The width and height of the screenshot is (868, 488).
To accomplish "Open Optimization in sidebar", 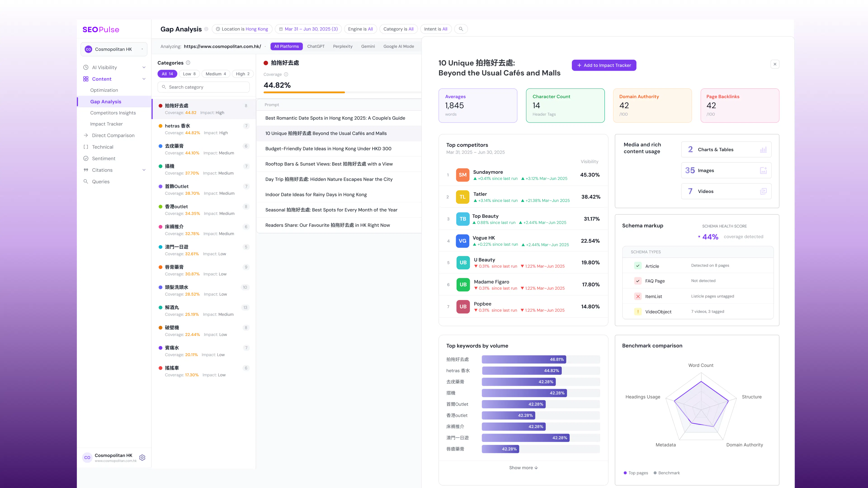I will click(x=104, y=90).
